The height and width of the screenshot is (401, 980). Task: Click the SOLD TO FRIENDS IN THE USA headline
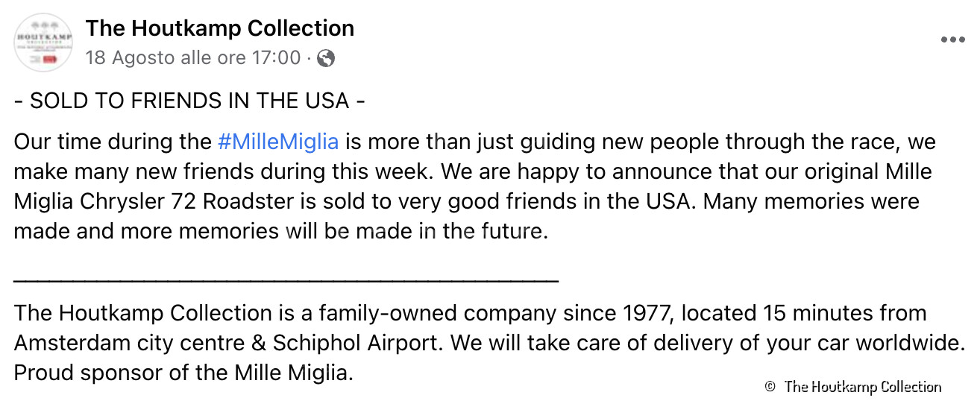189,101
